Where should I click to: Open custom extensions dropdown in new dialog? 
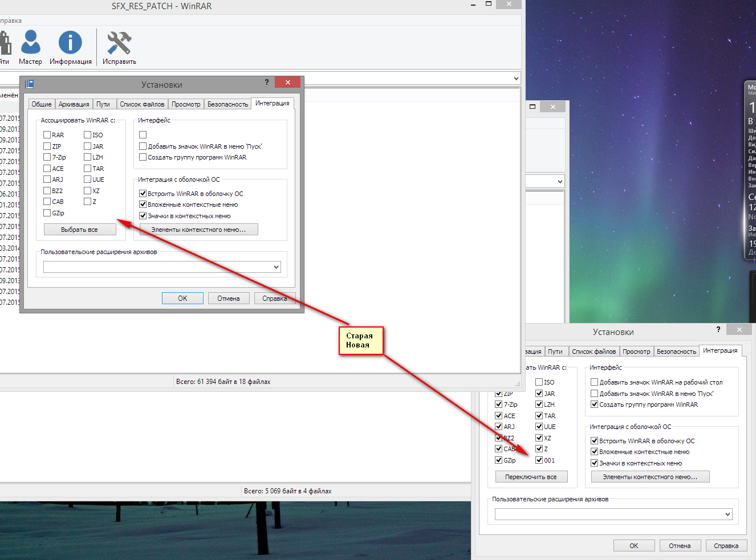[727, 514]
